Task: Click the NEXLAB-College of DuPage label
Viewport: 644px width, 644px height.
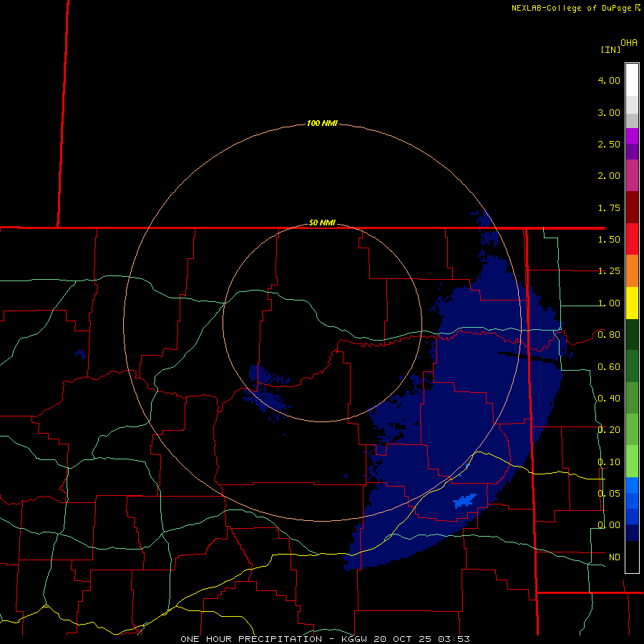Action: 576,8
